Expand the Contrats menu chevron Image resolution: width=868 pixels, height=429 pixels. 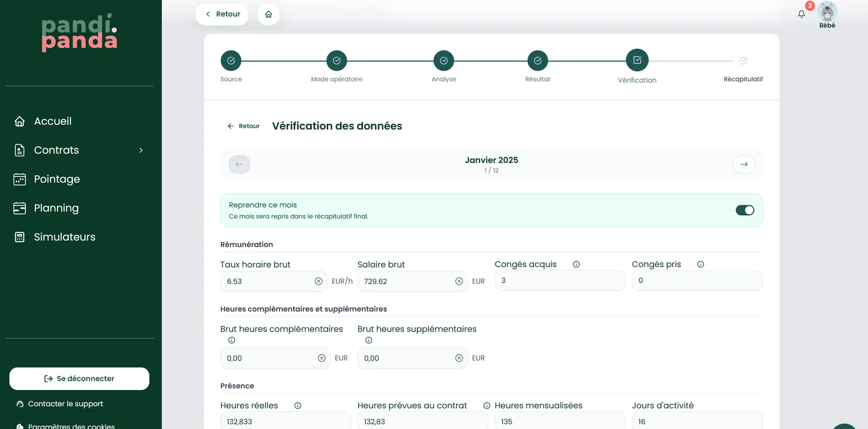click(x=141, y=150)
